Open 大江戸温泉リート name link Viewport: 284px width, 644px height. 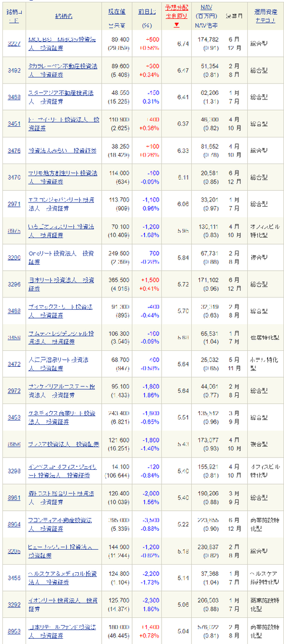pos(59,364)
